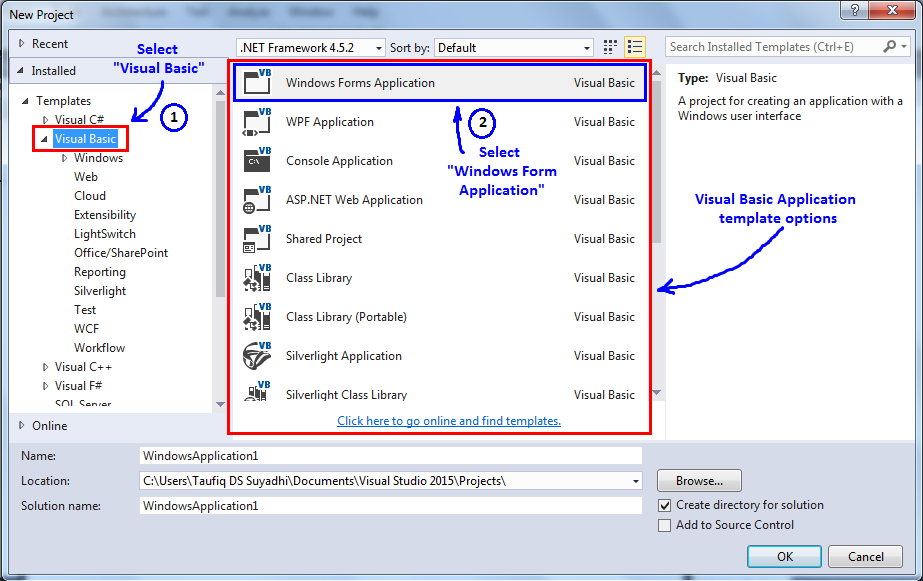Open the Sort by Default dropdown
This screenshot has width=923, height=581.
pyautogui.click(x=586, y=48)
